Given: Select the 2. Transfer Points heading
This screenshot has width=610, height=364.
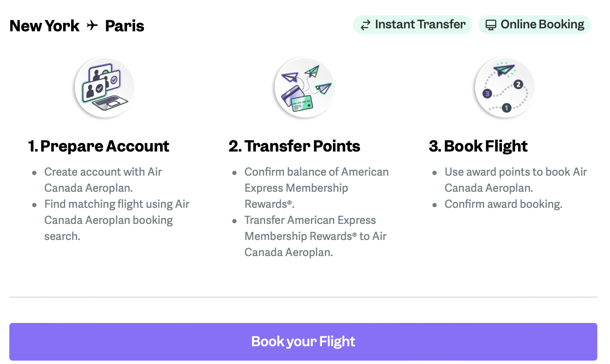Looking at the screenshot, I should [x=294, y=146].
